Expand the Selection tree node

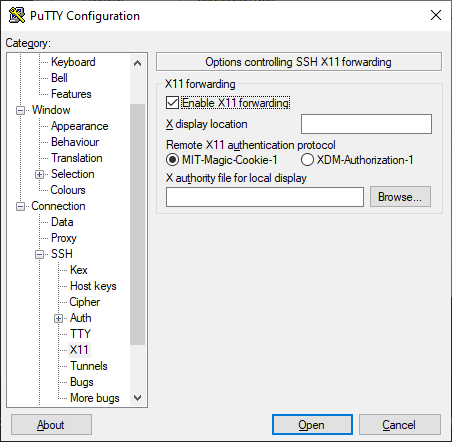coord(39,175)
